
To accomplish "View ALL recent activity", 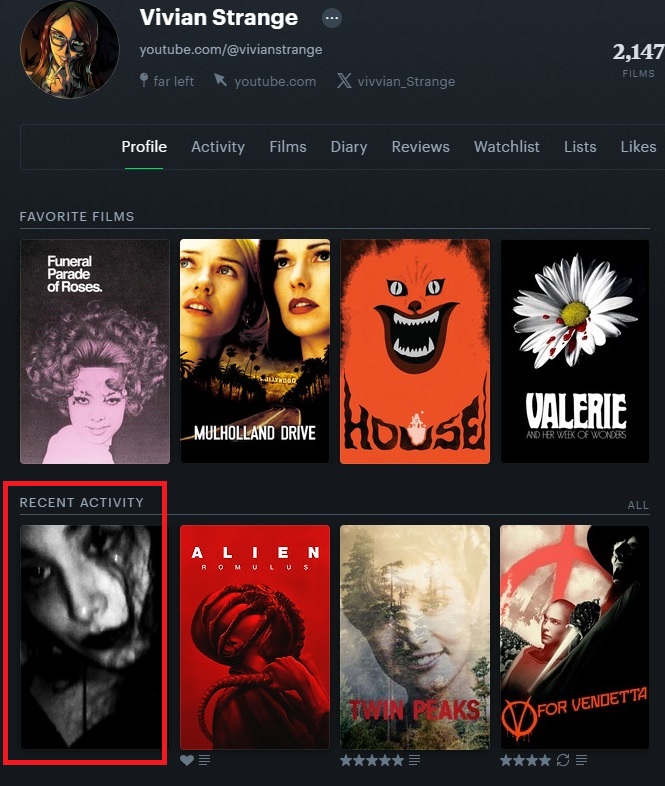I will coord(638,505).
